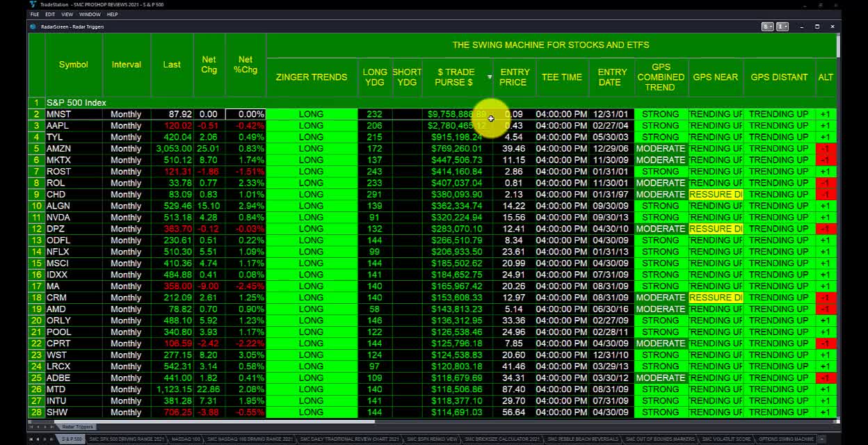
Task: Open the VIEW menu
Action: pyautogui.click(x=67, y=14)
